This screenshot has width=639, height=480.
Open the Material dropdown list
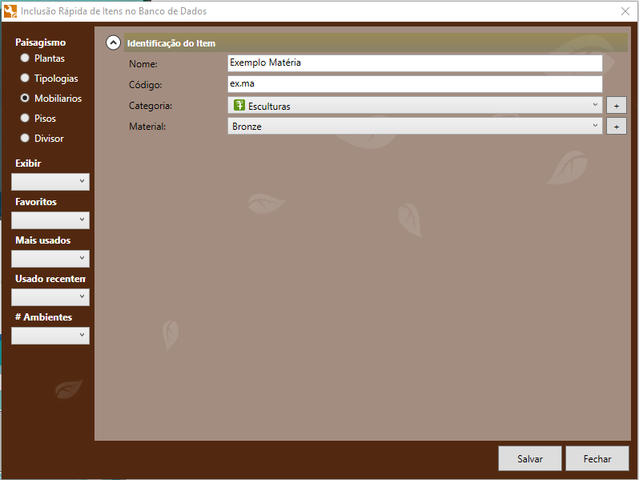(594, 126)
